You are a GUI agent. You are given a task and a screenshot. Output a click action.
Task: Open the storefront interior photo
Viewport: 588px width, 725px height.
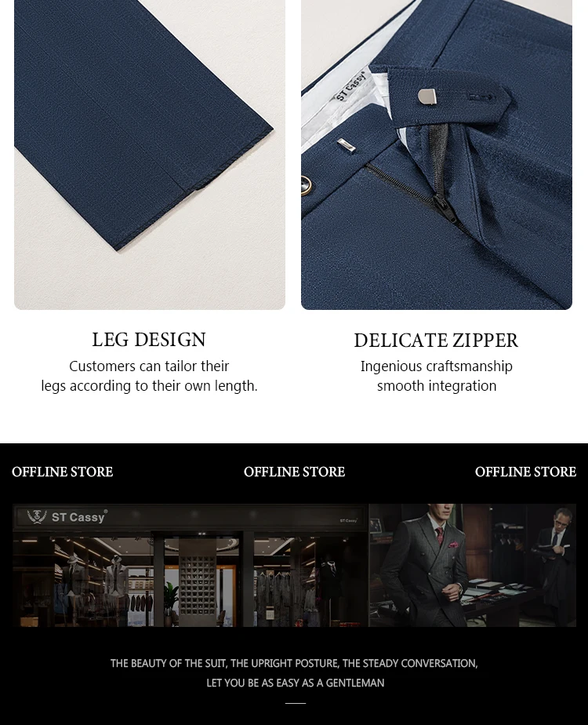click(191, 566)
